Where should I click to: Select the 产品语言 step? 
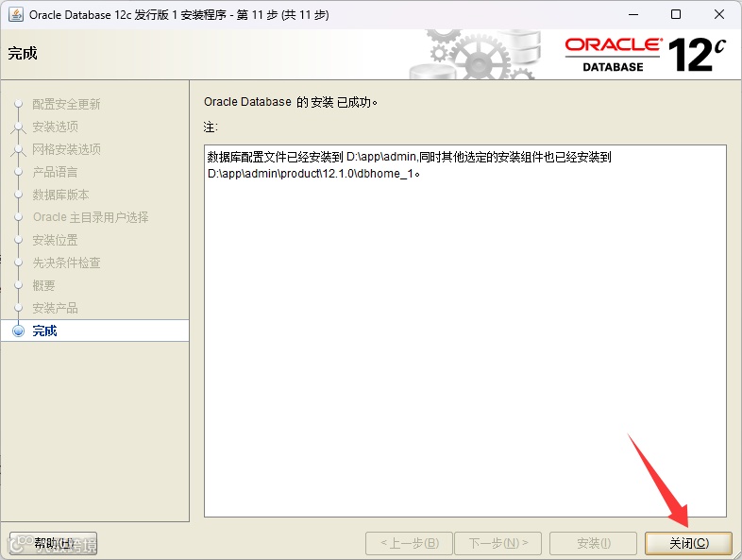pos(55,172)
